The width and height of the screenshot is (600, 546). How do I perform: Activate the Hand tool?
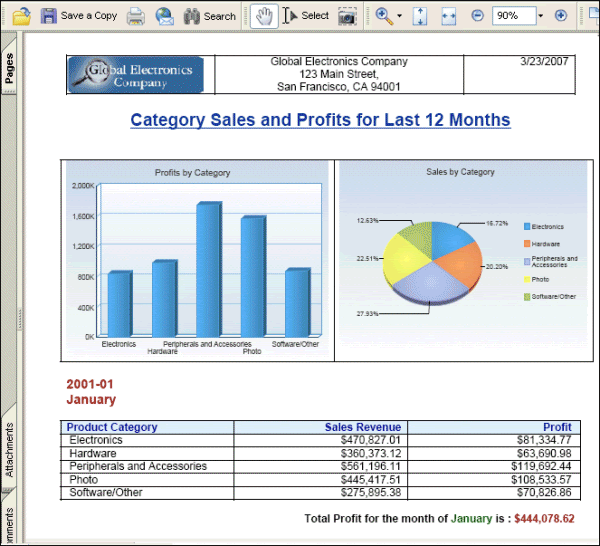(264, 16)
